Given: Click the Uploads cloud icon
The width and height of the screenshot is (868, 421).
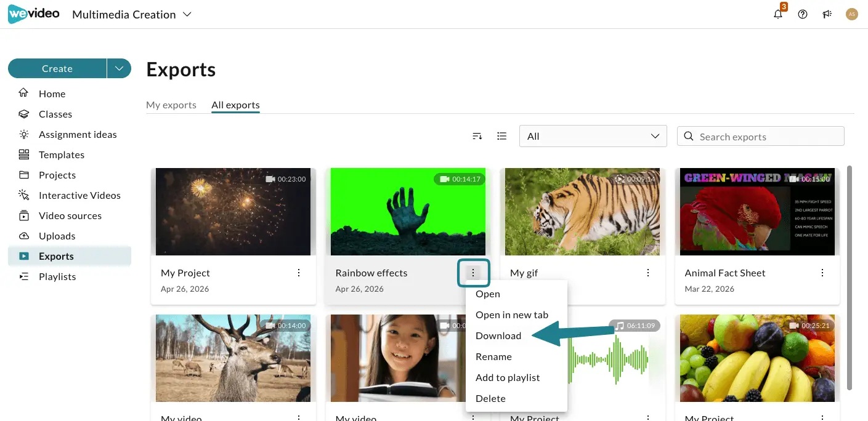Looking at the screenshot, I should [x=24, y=236].
